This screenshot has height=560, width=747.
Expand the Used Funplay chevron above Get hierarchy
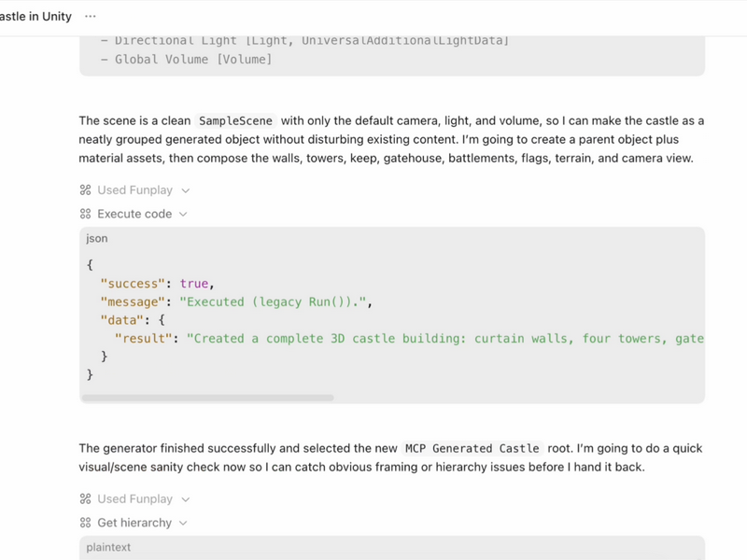[x=185, y=499]
